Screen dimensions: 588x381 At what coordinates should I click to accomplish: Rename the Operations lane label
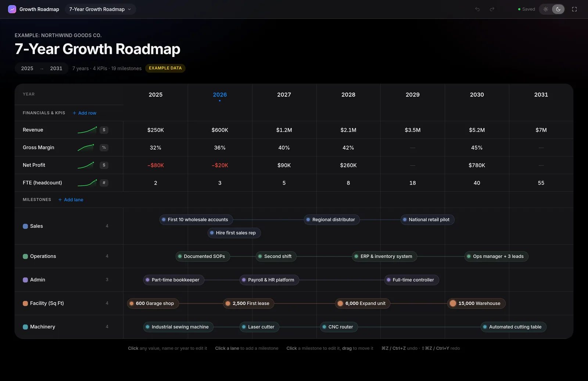coord(43,256)
